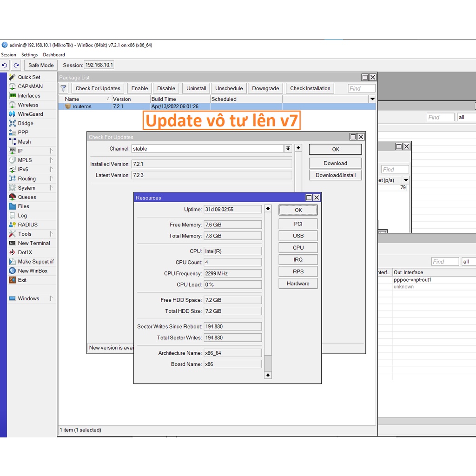
Task: Click the Check Installation button
Action: tap(310, 88)
